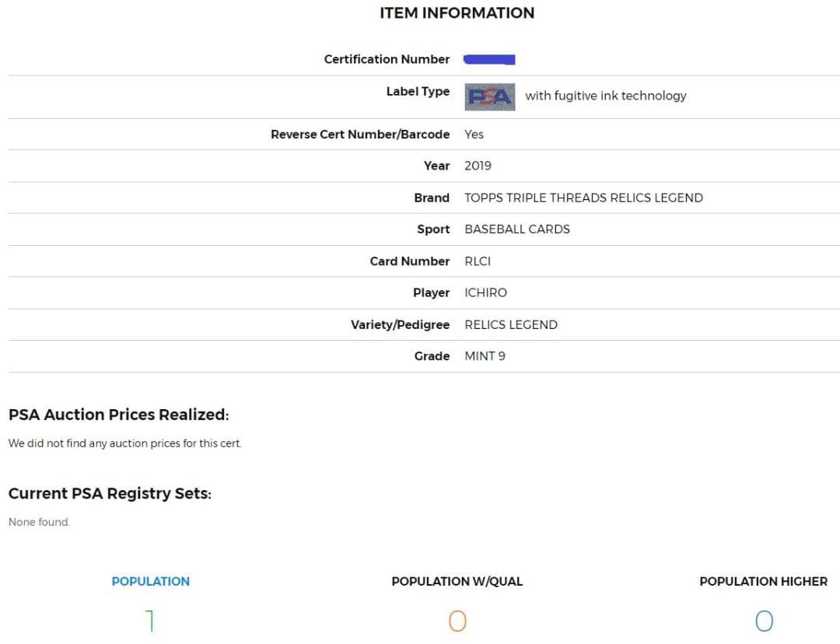Open the blue POPULATION link
Screen dimensions: 840x644
pyautogui.click(x=150, y=581)
